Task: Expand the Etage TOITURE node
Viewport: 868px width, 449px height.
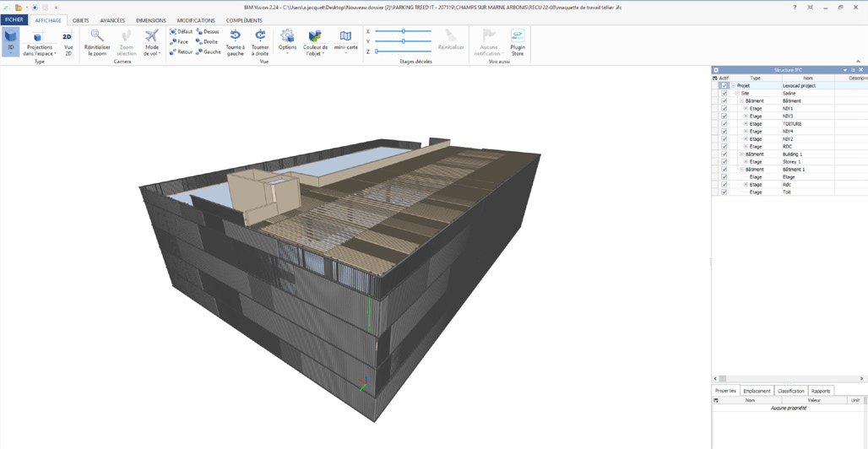Action: 746,124
